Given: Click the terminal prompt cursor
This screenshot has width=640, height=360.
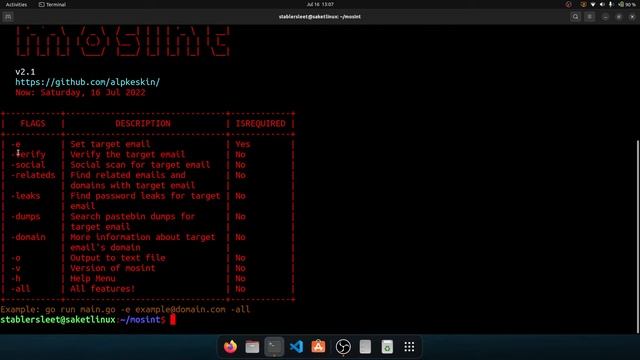Looking at the screenshot, I should (173, 320).
